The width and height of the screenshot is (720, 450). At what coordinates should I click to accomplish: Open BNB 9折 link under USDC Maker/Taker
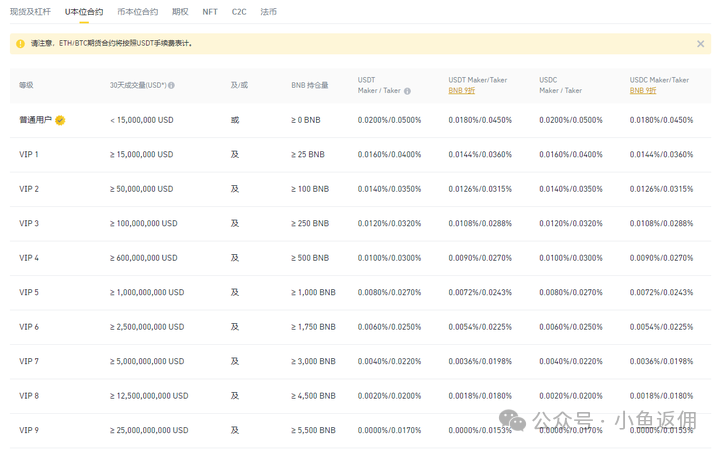coord(643,90)
